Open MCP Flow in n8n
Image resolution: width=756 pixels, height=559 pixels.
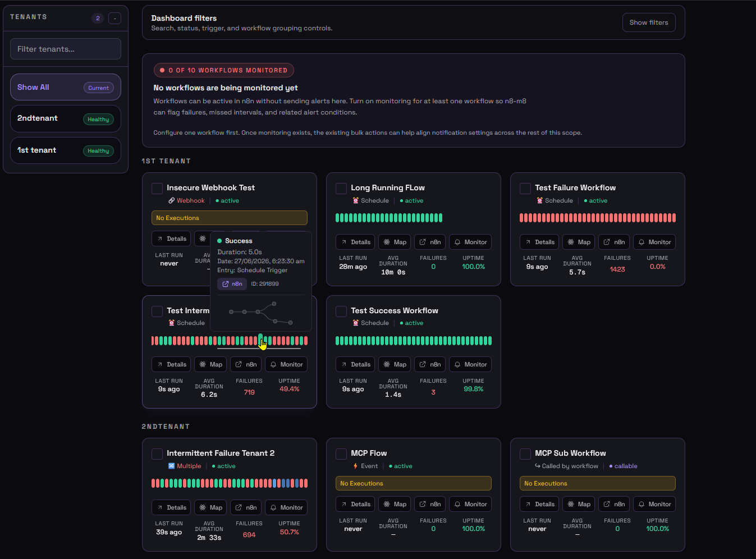[430, 504]
